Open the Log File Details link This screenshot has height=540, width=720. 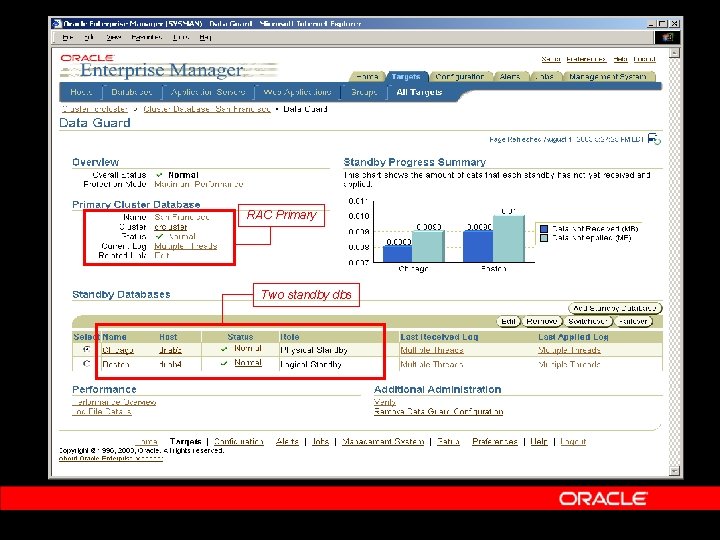coord(102,411)
